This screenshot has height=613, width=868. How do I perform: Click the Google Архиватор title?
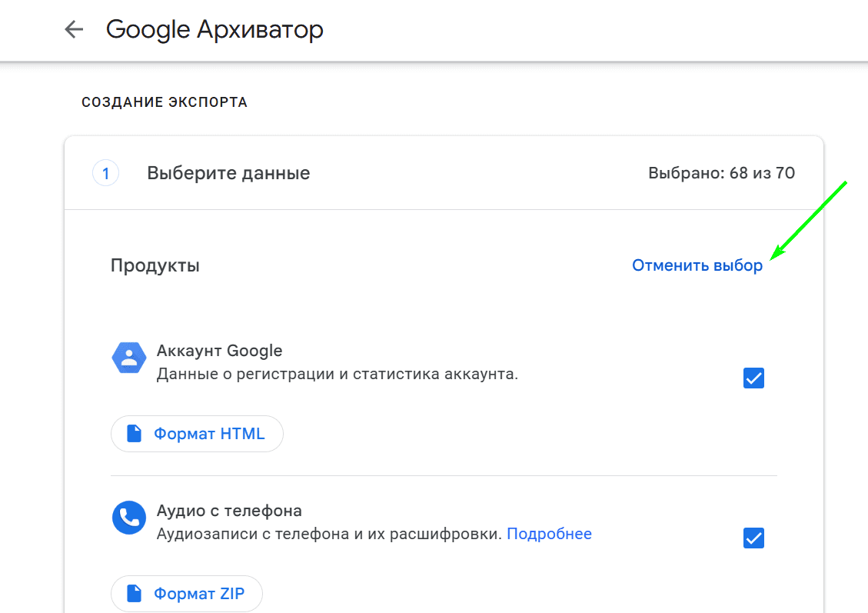215,30
